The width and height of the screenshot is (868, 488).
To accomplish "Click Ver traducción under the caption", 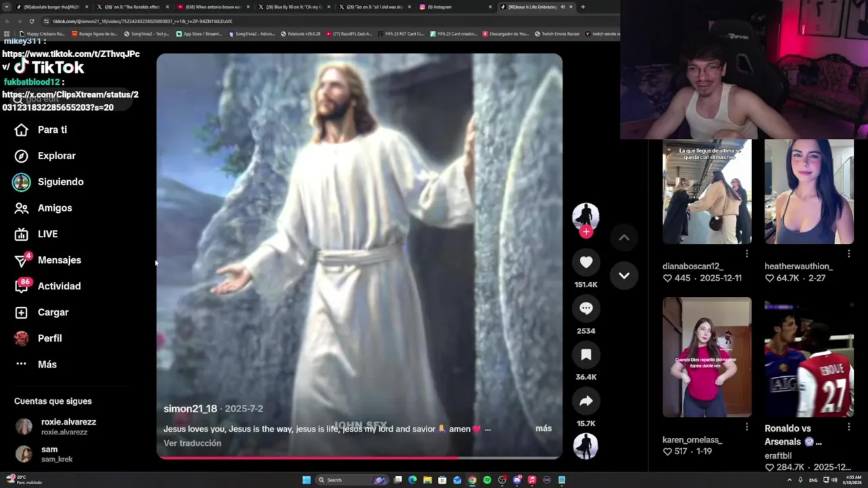I will [x=192, y=443].
